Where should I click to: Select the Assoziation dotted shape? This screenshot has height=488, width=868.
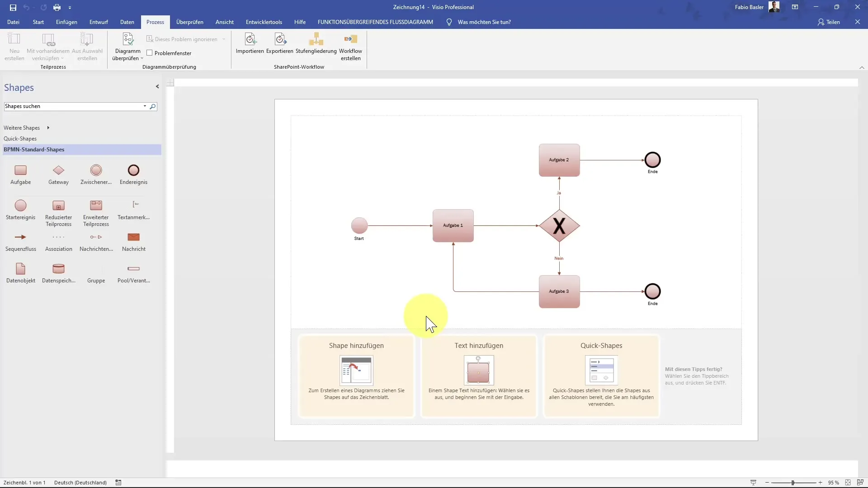click(58, 242)
